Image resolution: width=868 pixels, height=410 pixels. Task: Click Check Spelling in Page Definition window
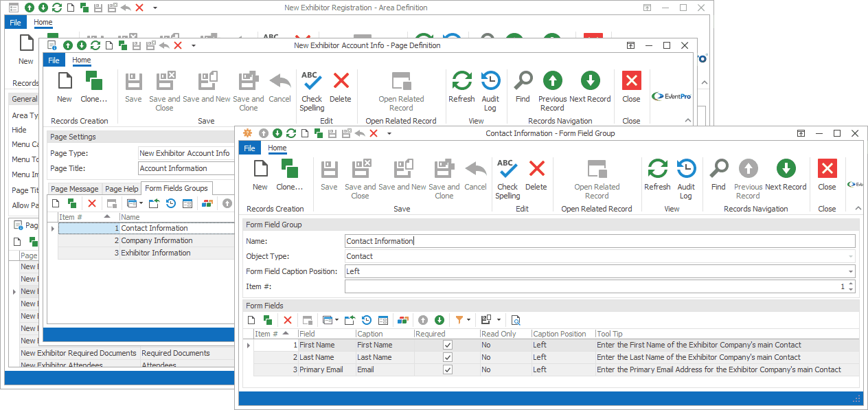coord(312,91)
